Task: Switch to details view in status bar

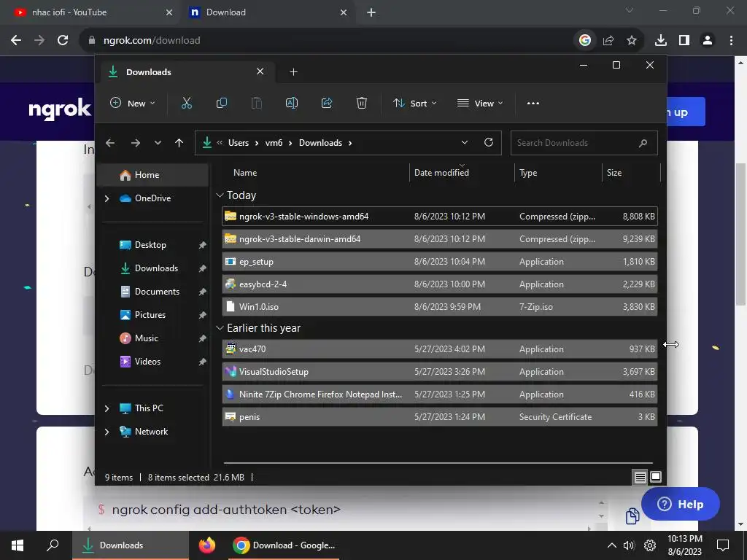Action: (x=640, y=477)
